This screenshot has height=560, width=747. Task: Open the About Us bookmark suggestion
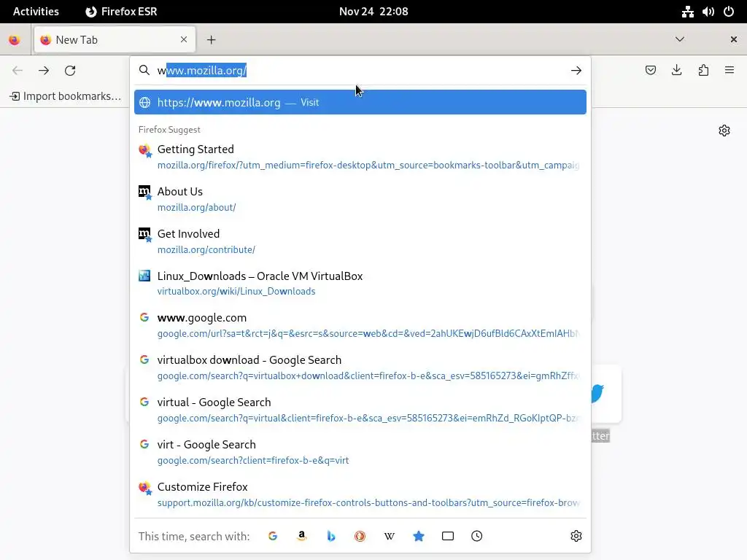360,199
